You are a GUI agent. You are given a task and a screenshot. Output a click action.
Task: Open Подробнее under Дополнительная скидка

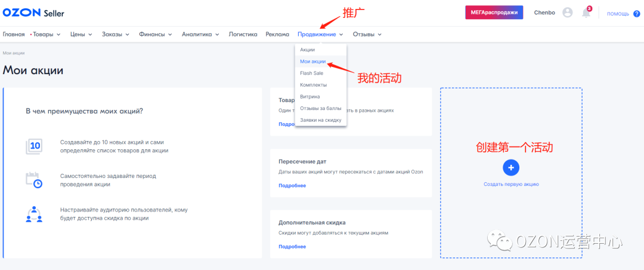point(292,247)
